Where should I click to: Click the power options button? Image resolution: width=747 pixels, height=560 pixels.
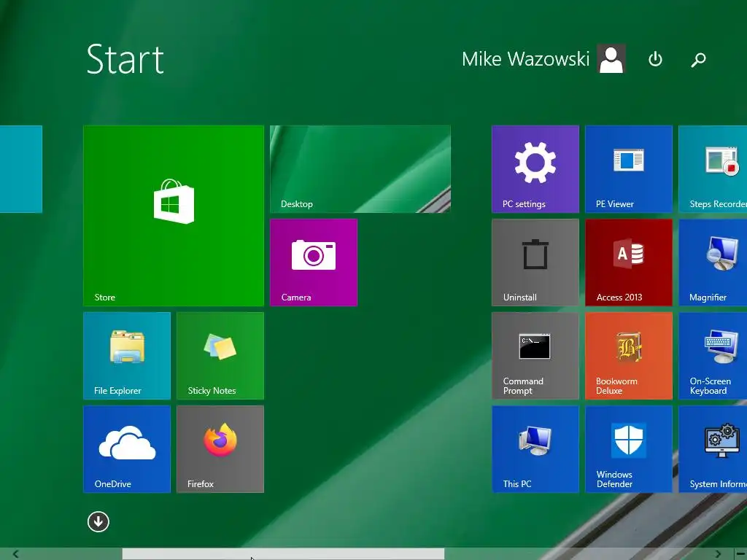(656, 59)
